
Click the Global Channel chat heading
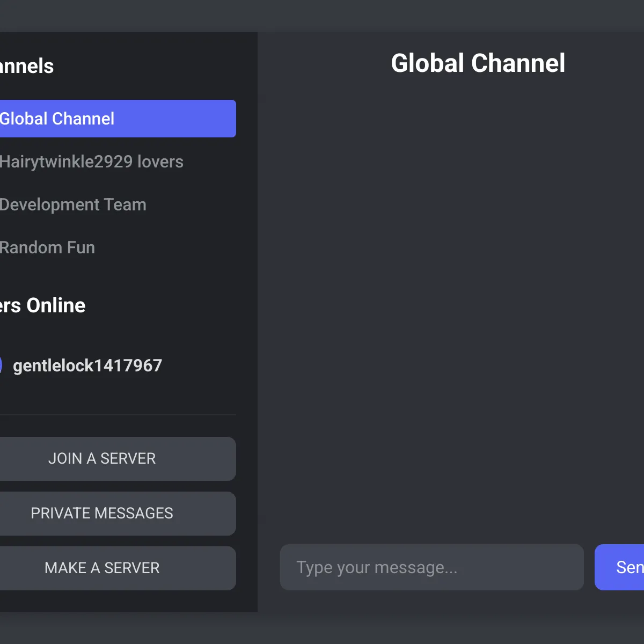(478, 63)
